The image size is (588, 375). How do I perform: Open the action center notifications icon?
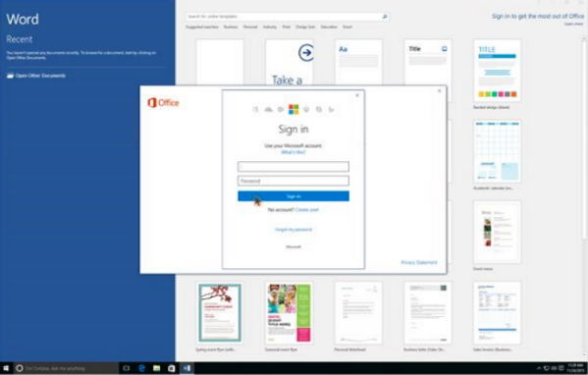(x=561, y=368)
